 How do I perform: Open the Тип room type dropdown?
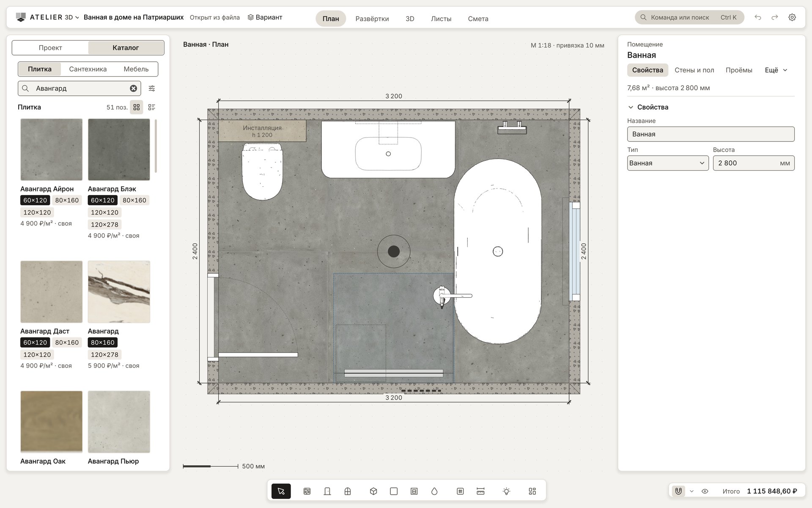(668, 163)
